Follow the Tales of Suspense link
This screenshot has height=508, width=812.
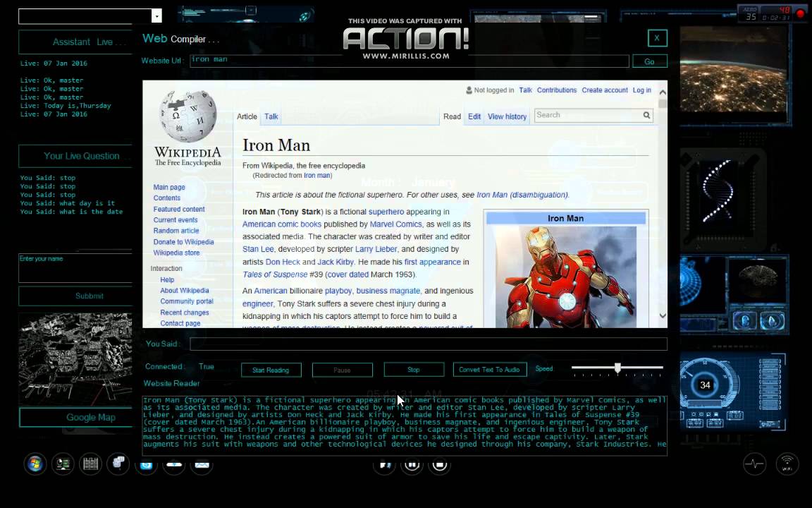(x=275, y=274)
